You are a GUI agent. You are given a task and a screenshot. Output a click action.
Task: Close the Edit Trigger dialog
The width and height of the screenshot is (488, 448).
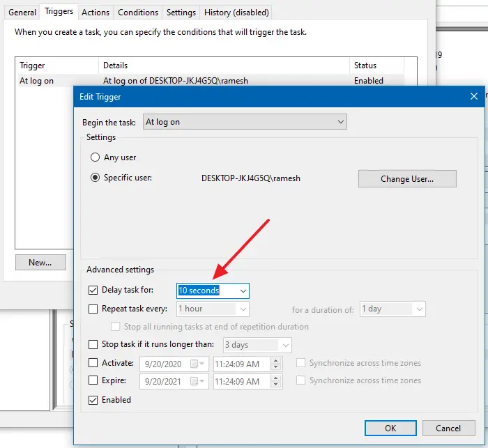[473, 96]
